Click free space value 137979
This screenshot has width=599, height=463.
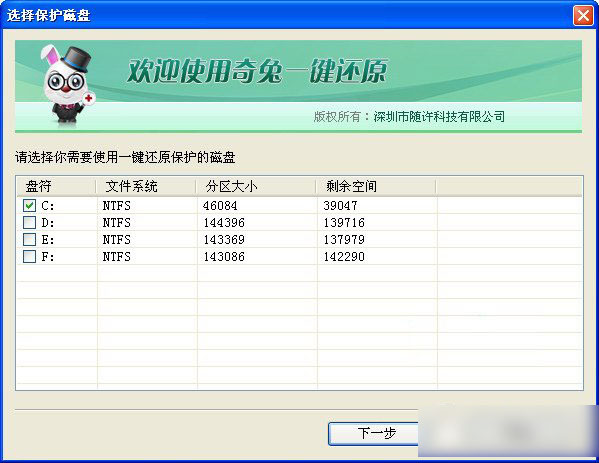point(344,240)
